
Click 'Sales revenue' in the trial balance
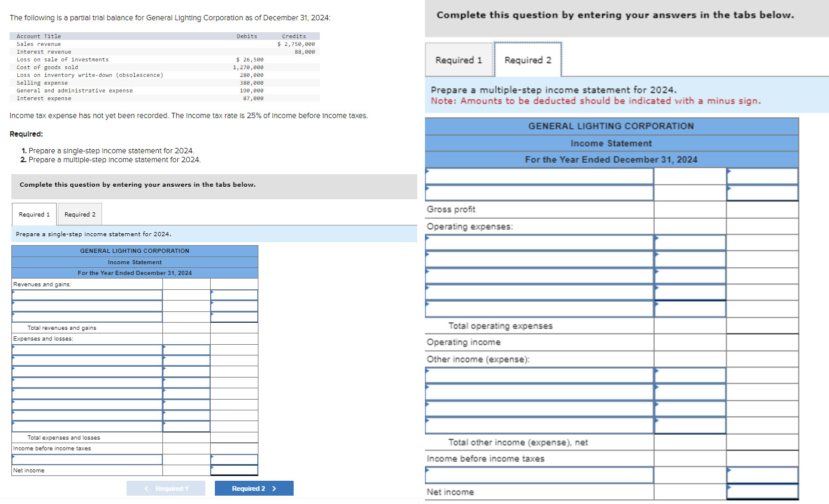pos(39,44)
